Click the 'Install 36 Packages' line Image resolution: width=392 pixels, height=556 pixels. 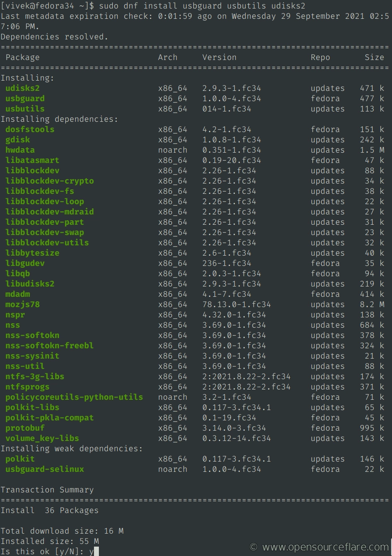click(49, 510)
